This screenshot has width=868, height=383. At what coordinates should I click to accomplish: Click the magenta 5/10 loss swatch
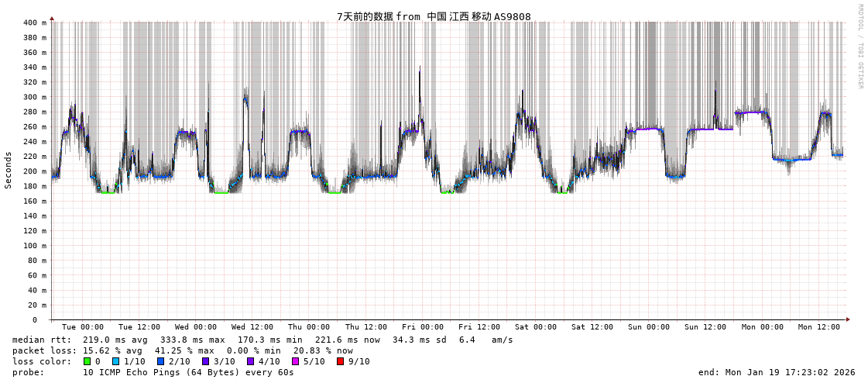(x=296, y=361)
